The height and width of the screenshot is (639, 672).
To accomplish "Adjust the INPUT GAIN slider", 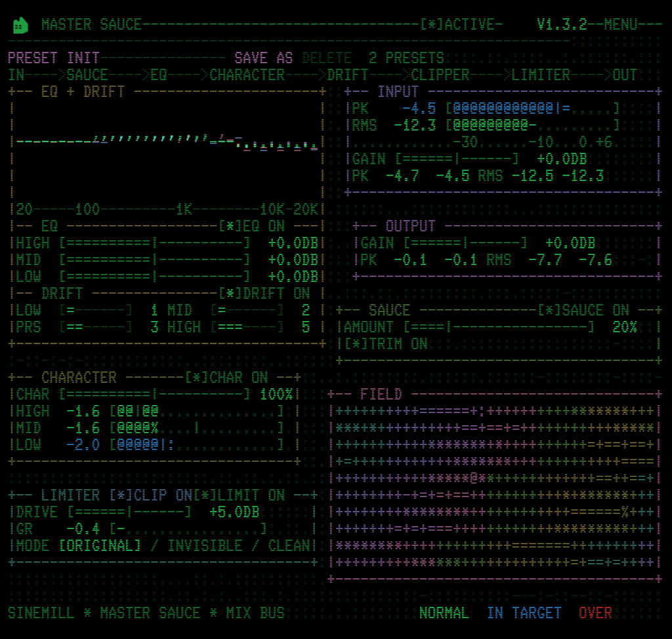I will click(457, 159).
